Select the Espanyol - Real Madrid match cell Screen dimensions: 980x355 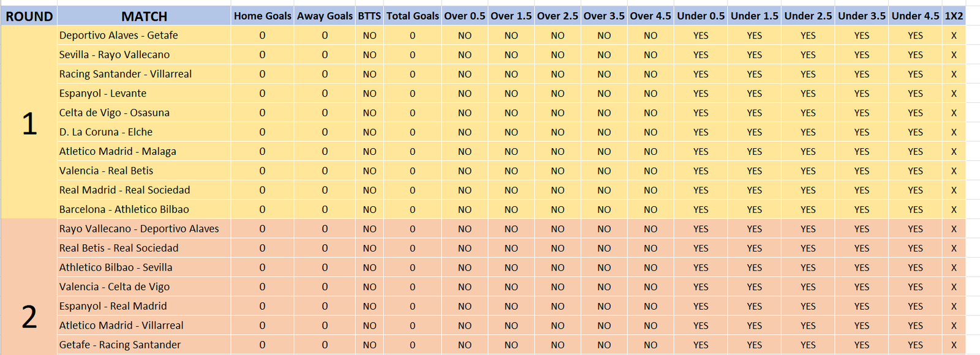pos(144,306)
